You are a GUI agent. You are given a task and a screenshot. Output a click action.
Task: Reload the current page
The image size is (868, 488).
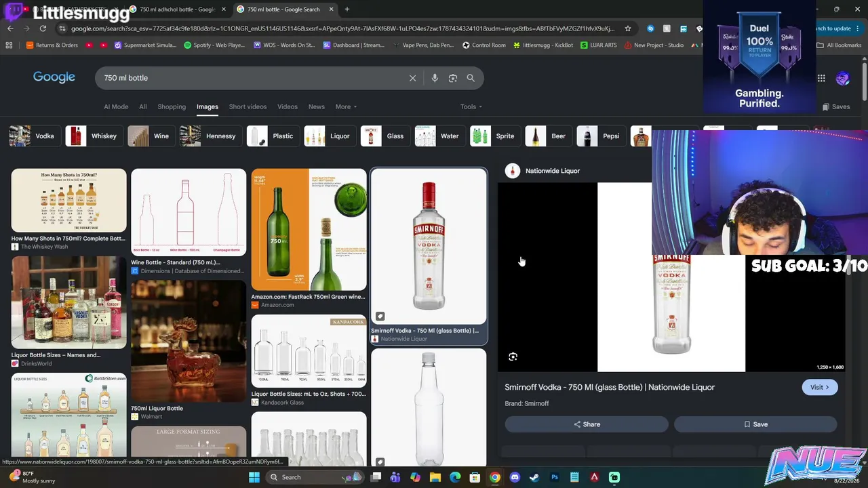pyautogui.click(x=43, y=28)
